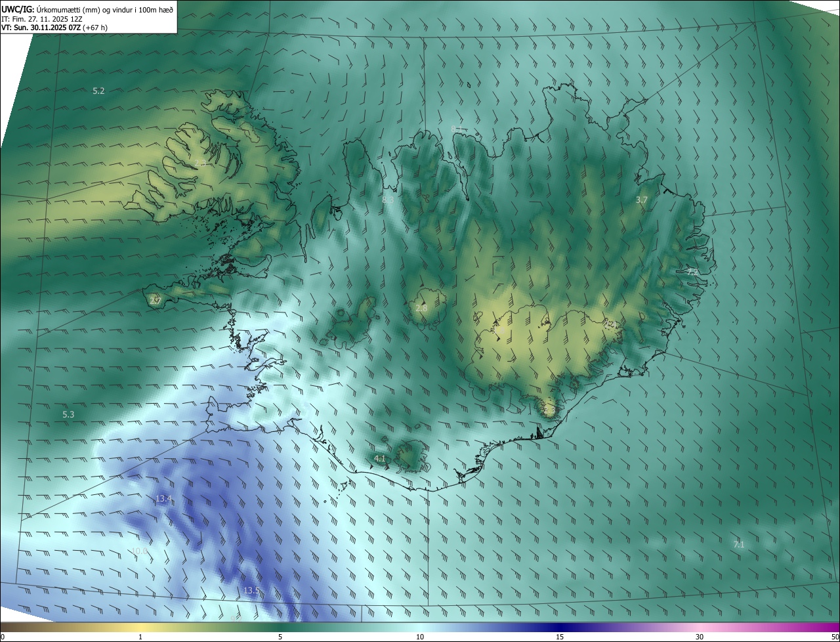Click the 3.7 precipitation value label
The image size is (840, 642).
(x=642, y=200)
